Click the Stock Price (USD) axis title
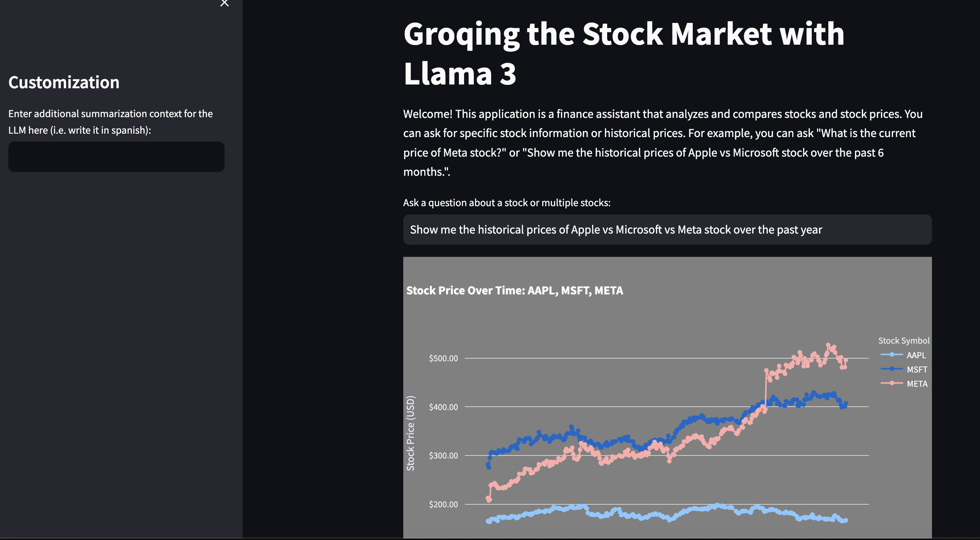This screenshot has width=980, height=540. [x=410, y=433]
